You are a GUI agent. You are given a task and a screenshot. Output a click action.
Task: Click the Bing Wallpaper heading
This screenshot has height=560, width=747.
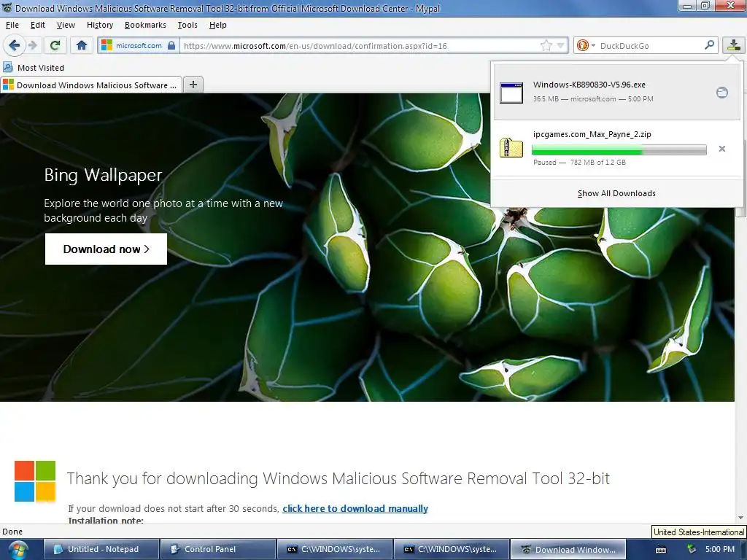(103, 175)
